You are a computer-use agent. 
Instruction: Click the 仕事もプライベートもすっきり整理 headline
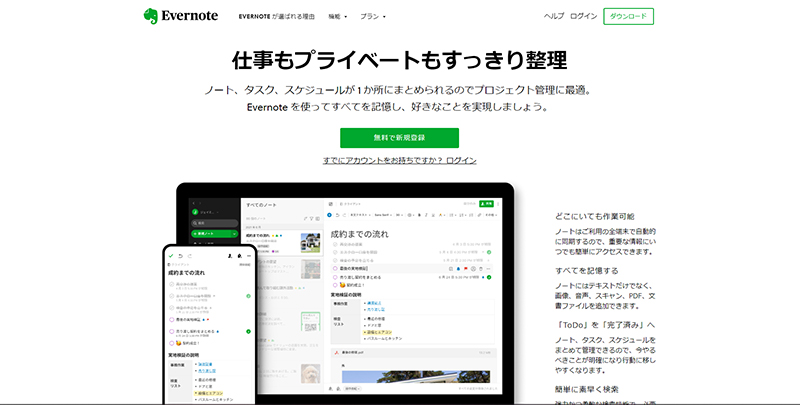click(x=399, y=60)
